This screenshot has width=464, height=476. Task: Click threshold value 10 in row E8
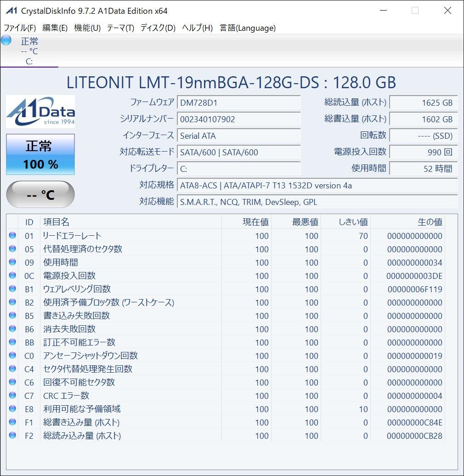[363, 409]
